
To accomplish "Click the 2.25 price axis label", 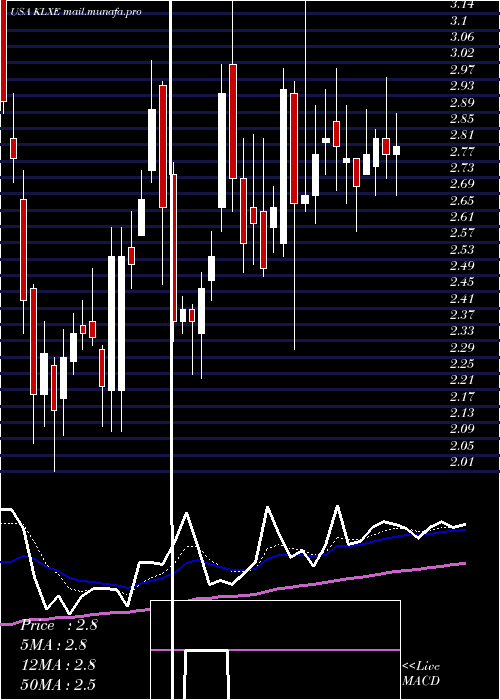I will 462,364.
